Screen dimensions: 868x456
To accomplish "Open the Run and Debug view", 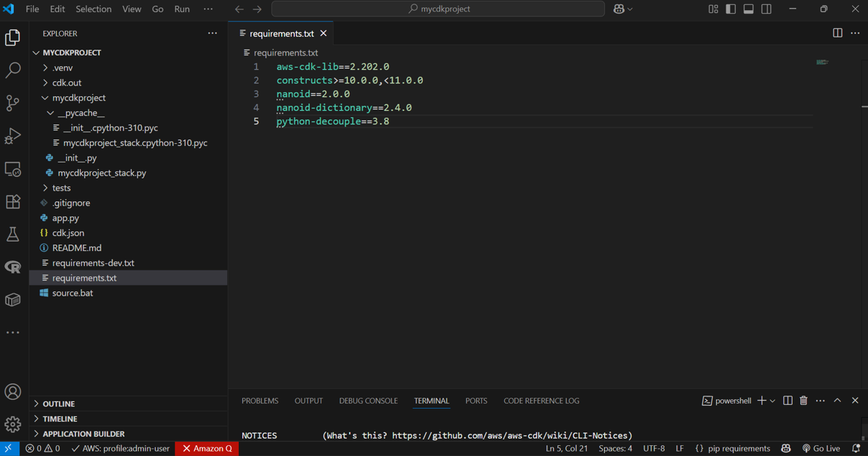I will (13, 135).
